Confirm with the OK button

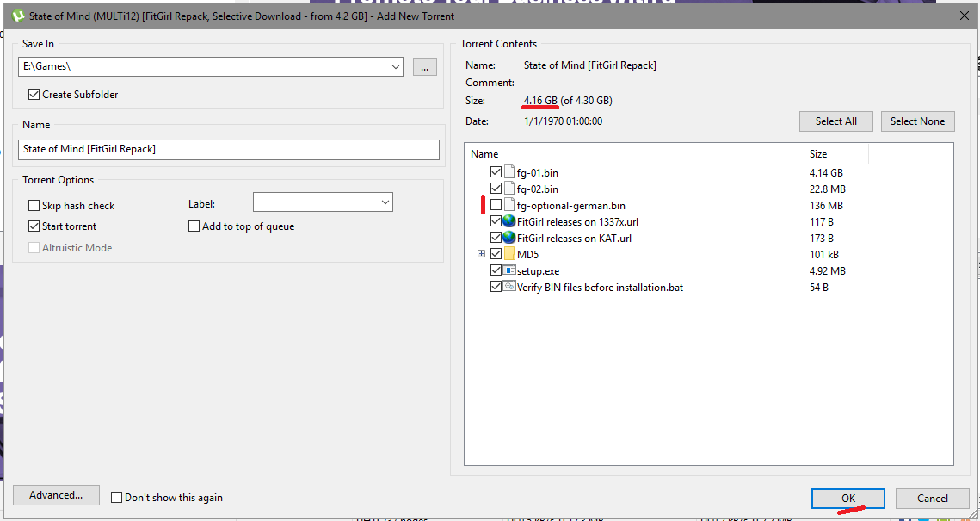[x=848, y=499]
